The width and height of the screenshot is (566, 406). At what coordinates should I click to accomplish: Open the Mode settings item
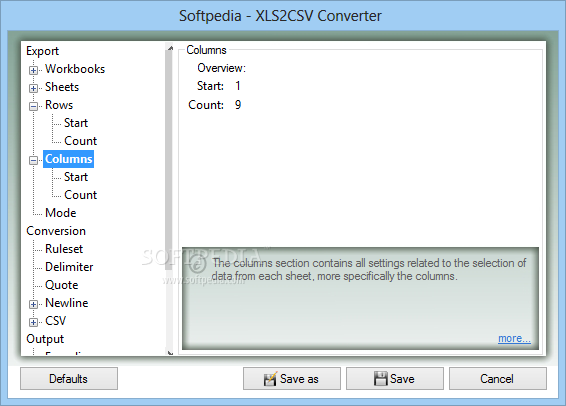click(x=61, y=213)
